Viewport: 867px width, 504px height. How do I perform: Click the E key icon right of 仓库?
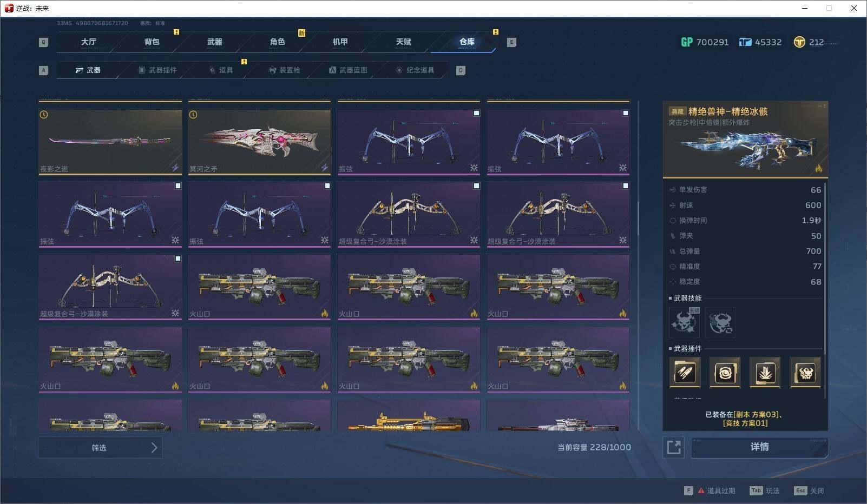coord(511,42)
